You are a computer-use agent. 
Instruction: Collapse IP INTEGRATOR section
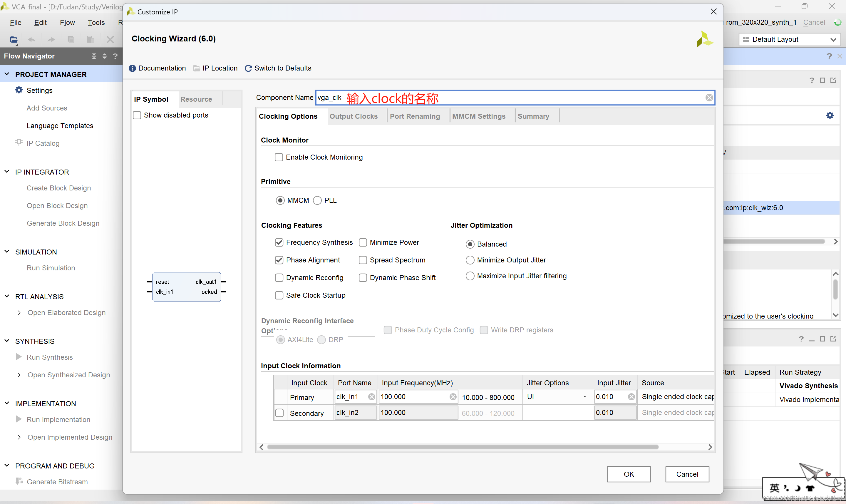pyautogui.click(x=7, y=172)
